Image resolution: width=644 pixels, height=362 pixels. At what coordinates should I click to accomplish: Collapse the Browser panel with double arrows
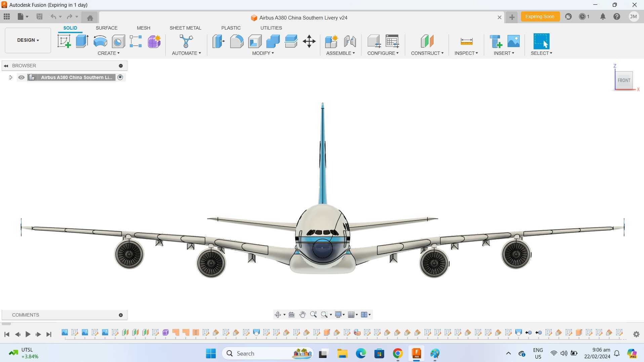click(6, 66)
